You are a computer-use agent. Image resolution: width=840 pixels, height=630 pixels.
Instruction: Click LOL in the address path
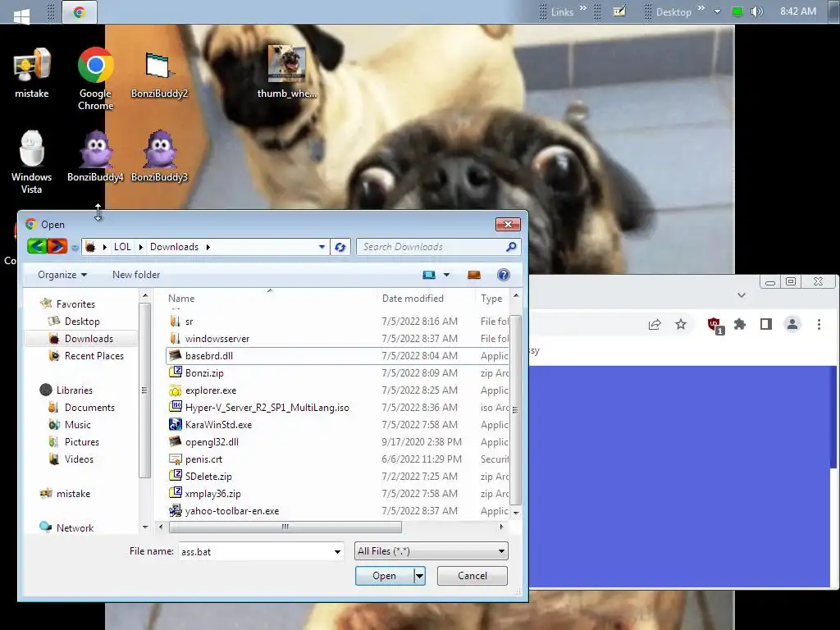click(x=122, y=246)
